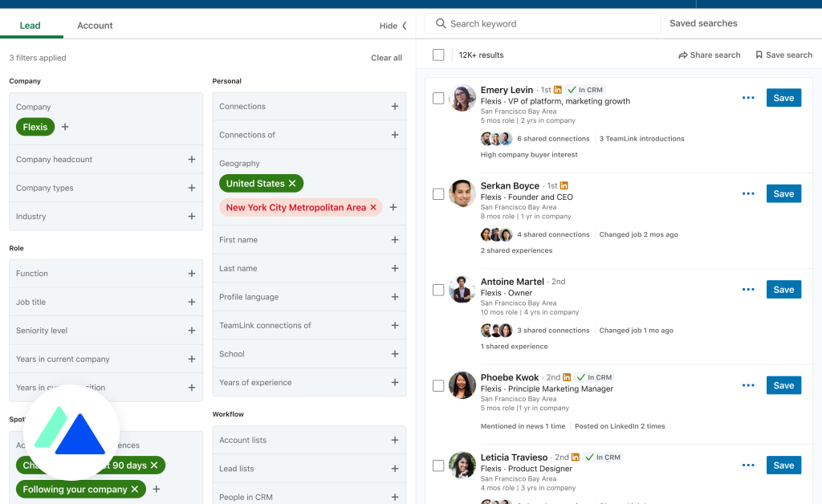
Task: Check Emery Levin's result checkbox
Action: pyautogui.click(x=438, y=98)
